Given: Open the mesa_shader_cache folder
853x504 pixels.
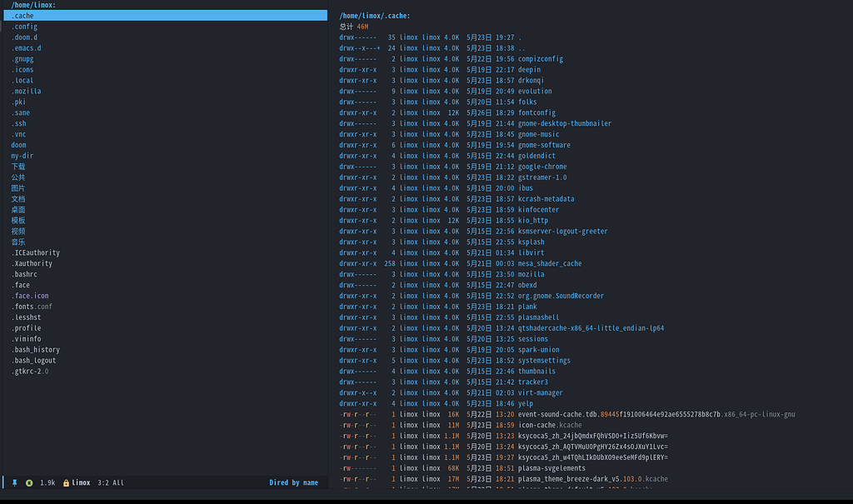Looking at the screenshot, I should pyautogui.click(x=547, y=262).
